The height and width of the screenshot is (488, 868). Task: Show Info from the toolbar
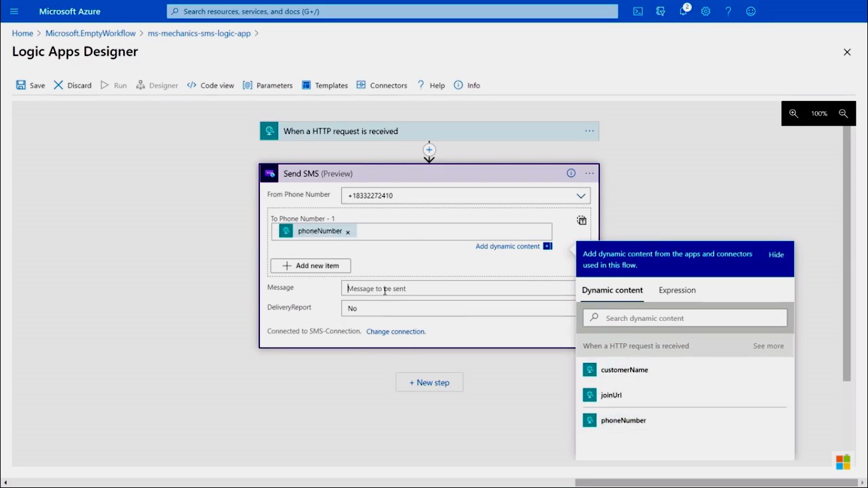[467, 85]
